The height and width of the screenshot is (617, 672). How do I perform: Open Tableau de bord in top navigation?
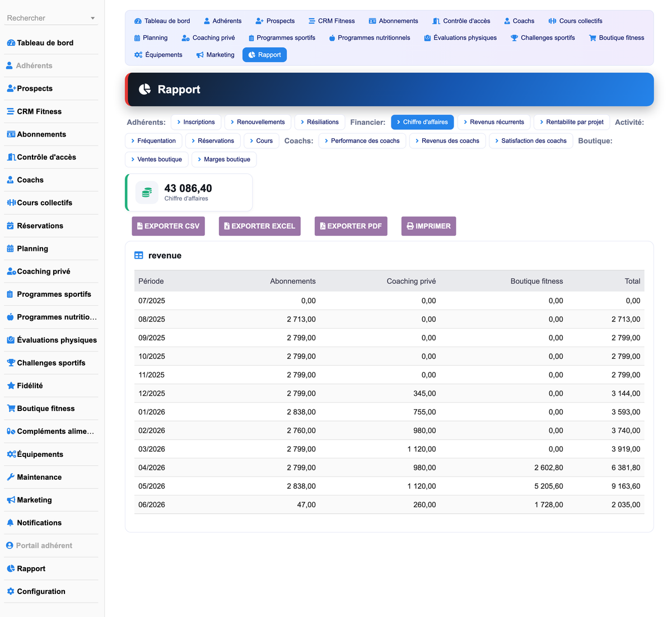coord(162,21)
